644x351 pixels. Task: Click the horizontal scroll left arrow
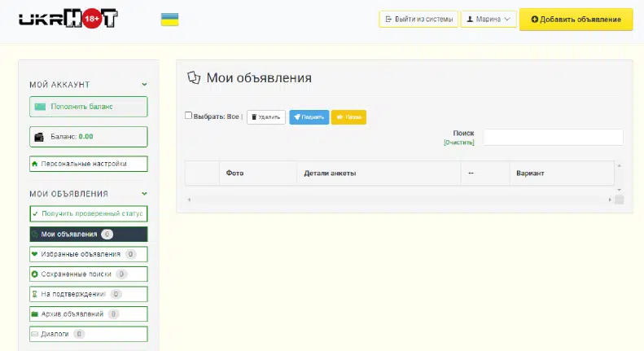click(189, 200)
